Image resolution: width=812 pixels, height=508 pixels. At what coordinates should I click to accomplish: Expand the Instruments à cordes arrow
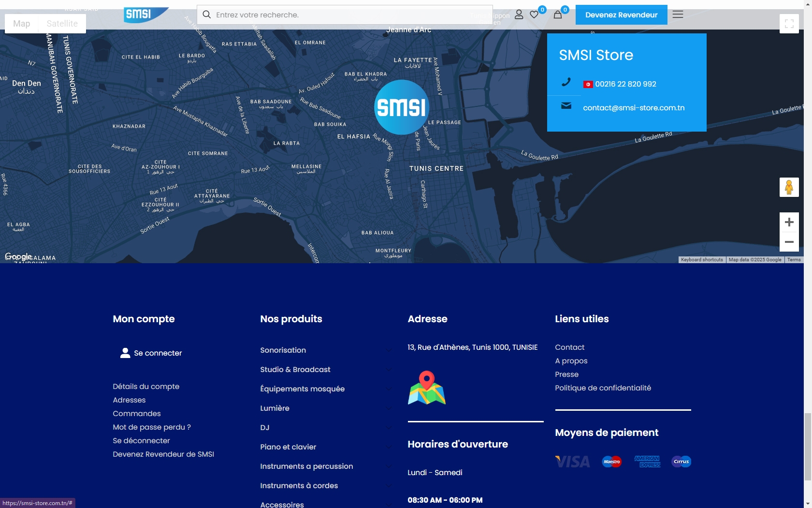click(x=389, y=486)
